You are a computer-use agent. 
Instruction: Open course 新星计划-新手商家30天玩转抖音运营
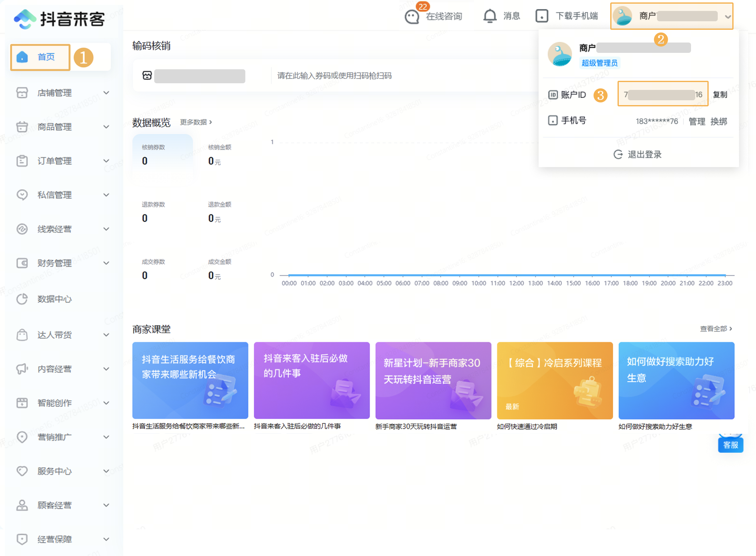point(433,381)
